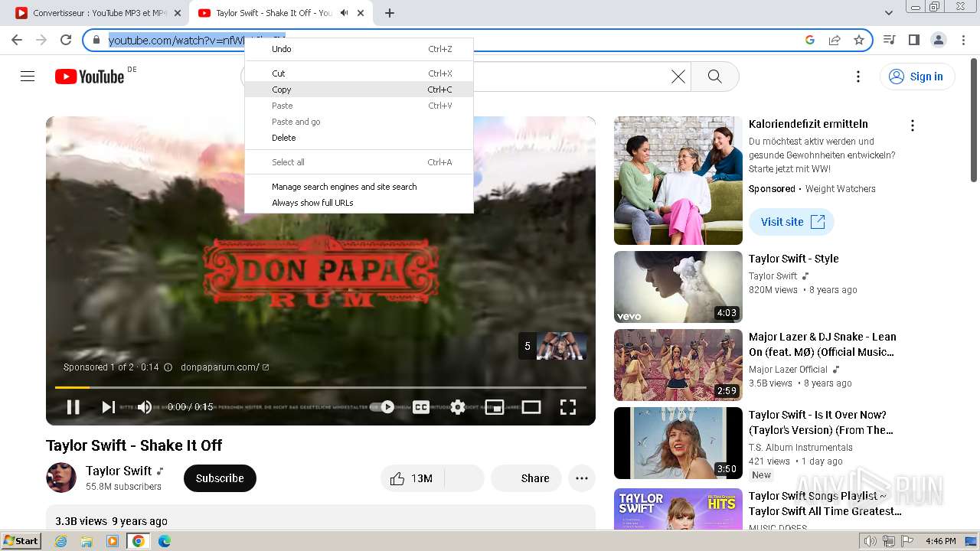
Task: Open Microsoft Edge from taskbar
Action: coord(164,541)
